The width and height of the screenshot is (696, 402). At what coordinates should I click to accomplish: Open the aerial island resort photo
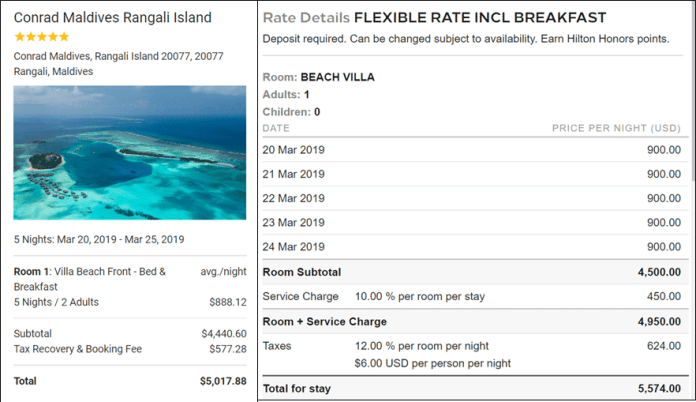(x=130, y=153)
